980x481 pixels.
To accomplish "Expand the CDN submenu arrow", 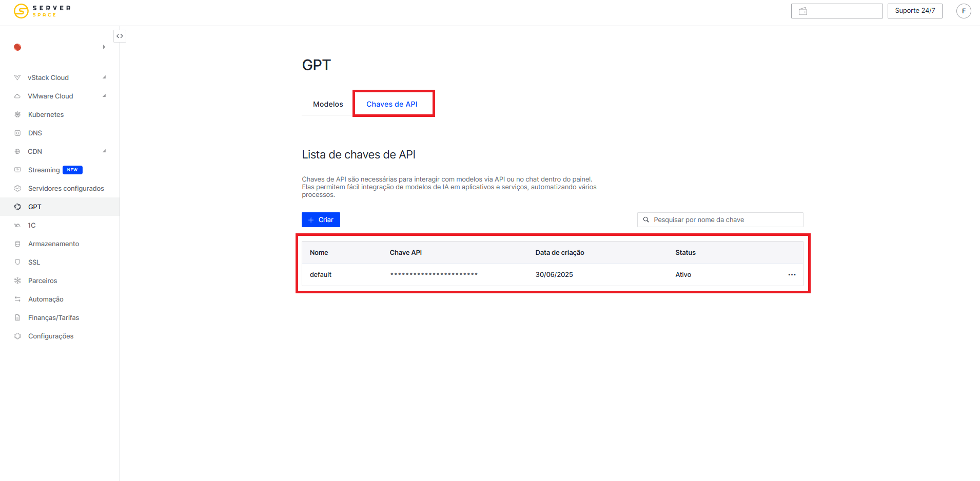I will click(x=104, y=151).
